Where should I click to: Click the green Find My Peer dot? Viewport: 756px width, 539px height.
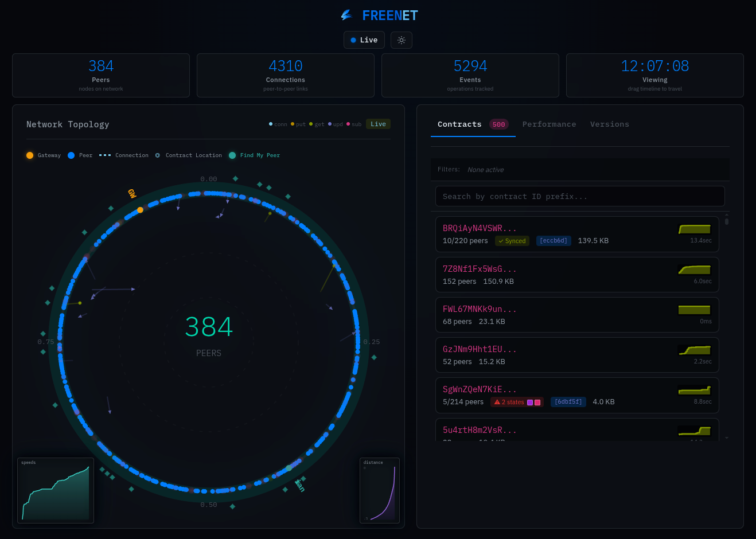[232, 155]
